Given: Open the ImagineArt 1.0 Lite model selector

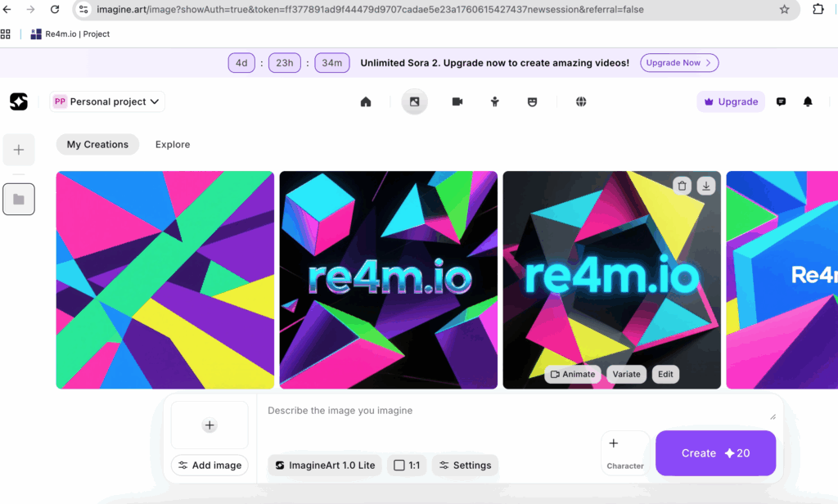Looking at the screenshot, I should click(325, 465).
